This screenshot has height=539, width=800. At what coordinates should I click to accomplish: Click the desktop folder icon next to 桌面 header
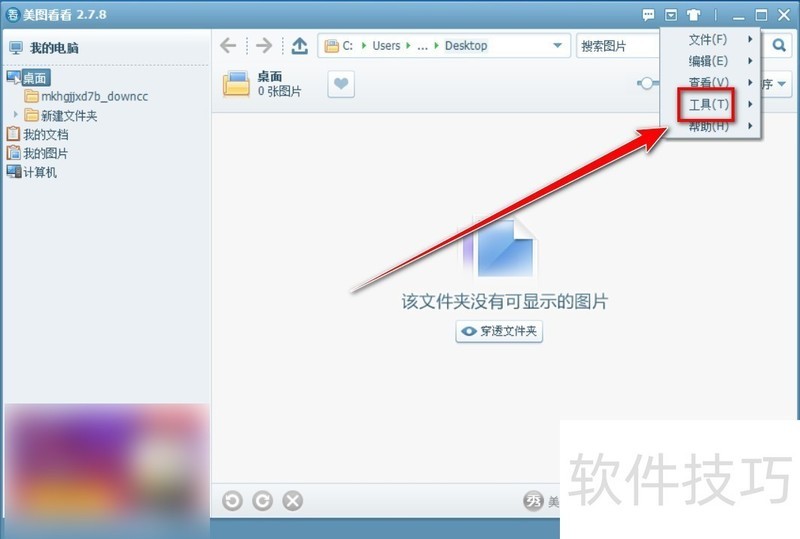tap(236, 84)
